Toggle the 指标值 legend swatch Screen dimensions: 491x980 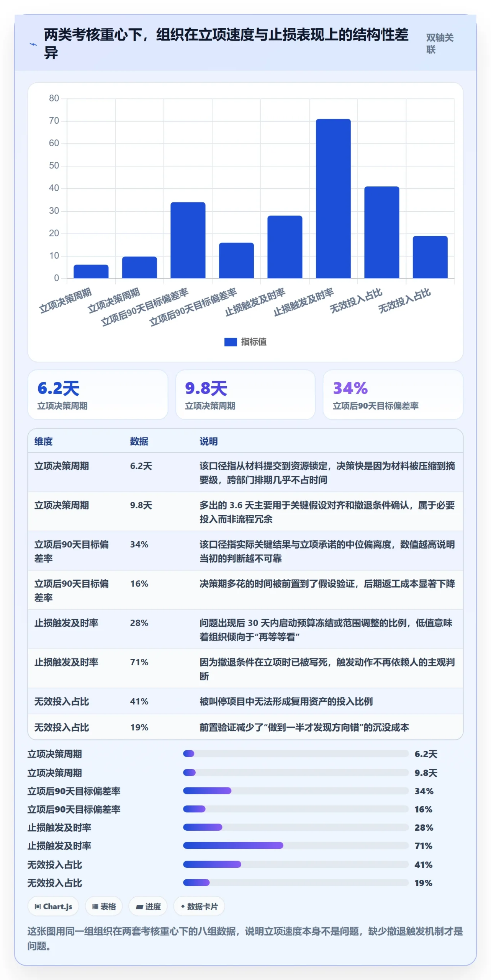(x=231, y=342)
